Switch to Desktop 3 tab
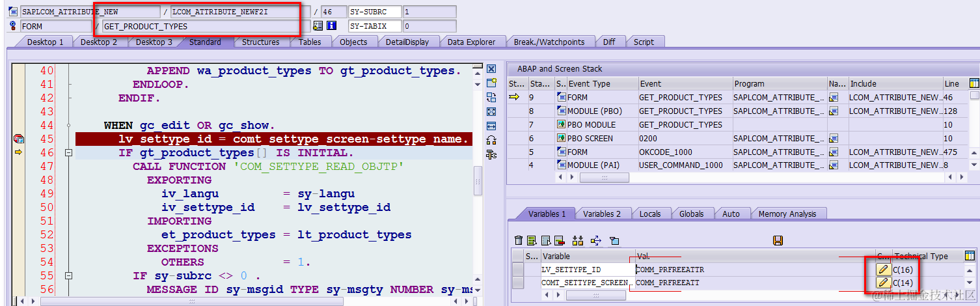Viewport: 980px width, 306px height. (x=154, y=42)
